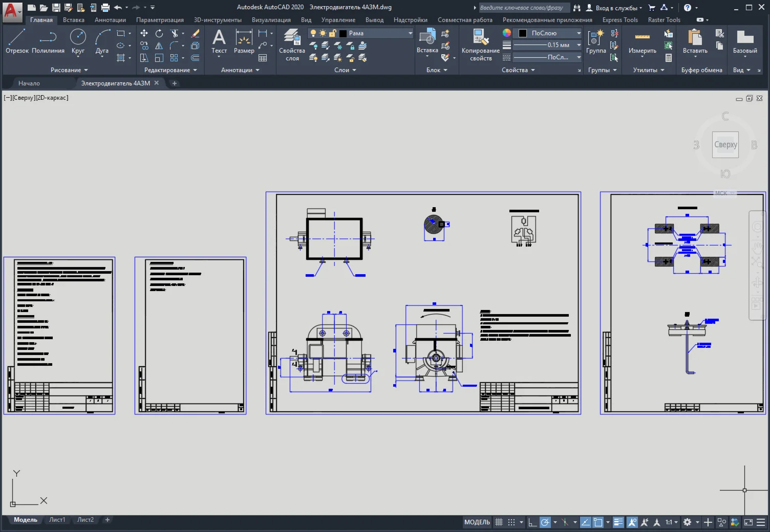Switch to the Начало file tab
The image size is (770, 532).
click(29, 83)
